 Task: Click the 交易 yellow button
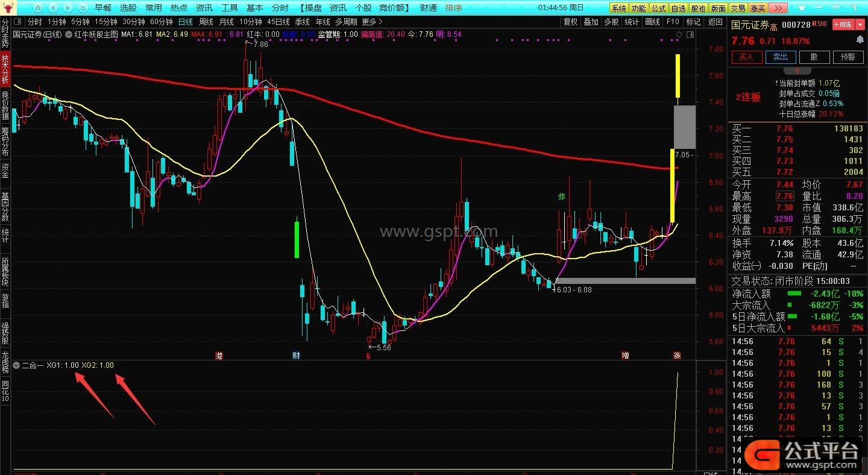click(738, 8)
